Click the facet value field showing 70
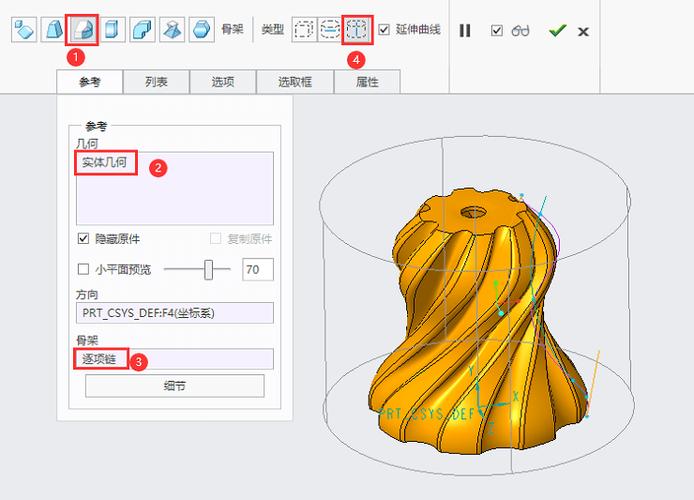 [257, 269]
